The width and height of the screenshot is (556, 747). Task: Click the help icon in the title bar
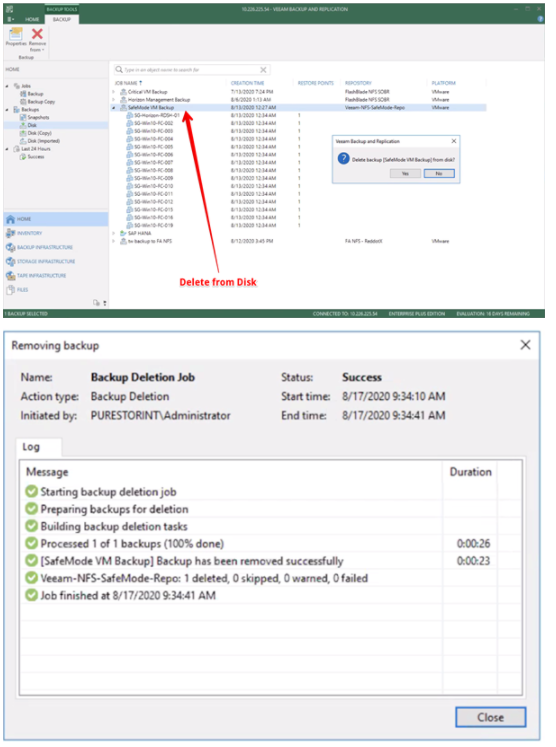coord(540,19)
